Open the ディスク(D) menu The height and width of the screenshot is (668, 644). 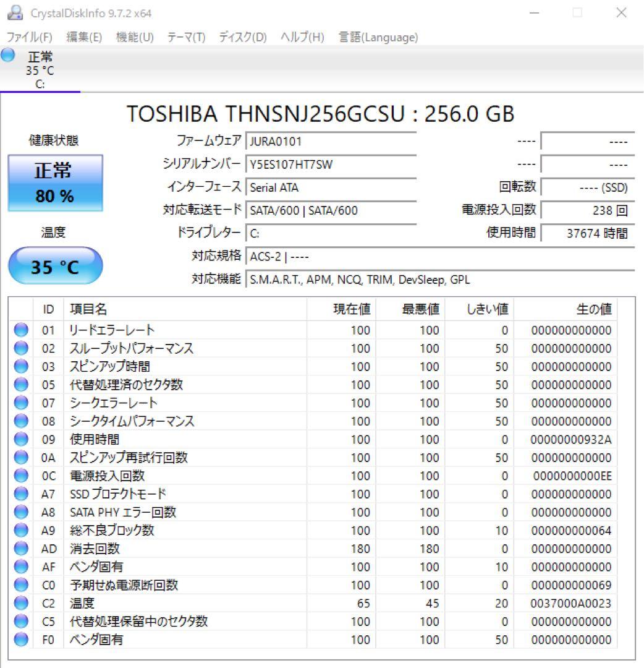pos(242,37)
